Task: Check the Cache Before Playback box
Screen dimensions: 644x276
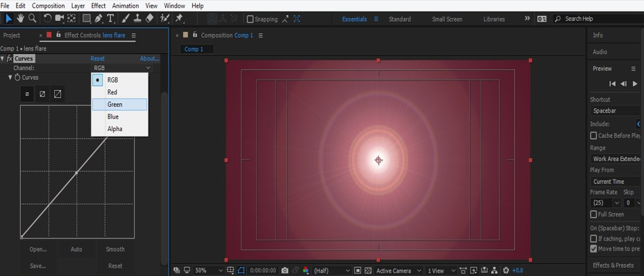Action: (x=593, y=135)
